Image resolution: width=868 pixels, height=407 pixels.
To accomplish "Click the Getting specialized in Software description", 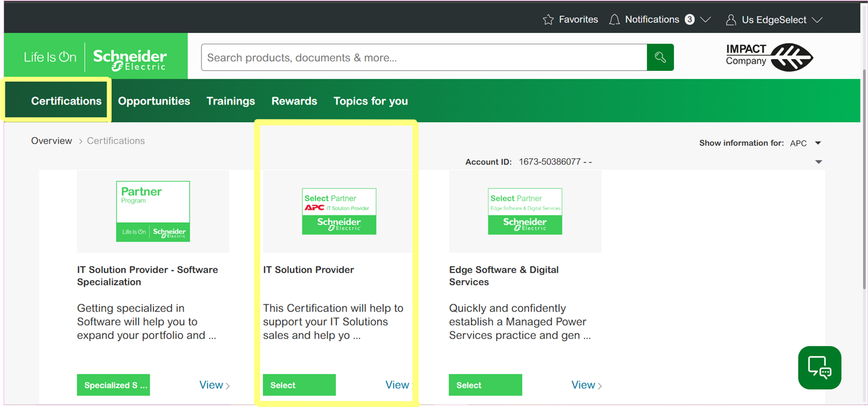I will 147,322.
